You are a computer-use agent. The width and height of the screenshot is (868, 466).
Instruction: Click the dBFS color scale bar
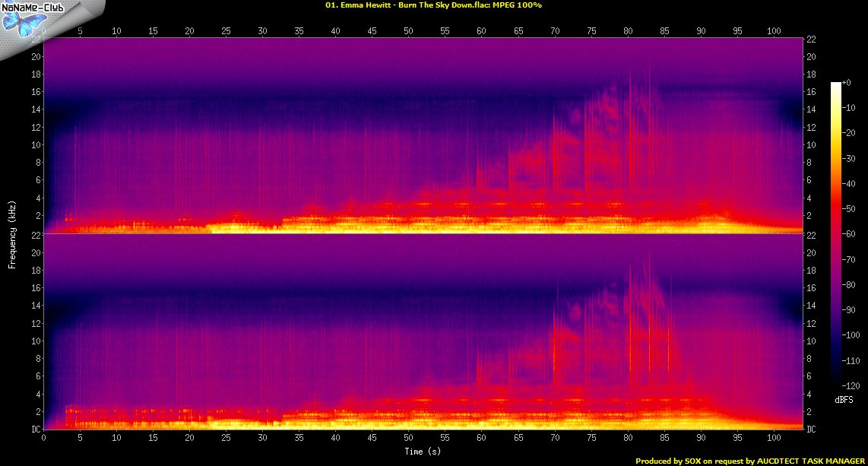836,234
